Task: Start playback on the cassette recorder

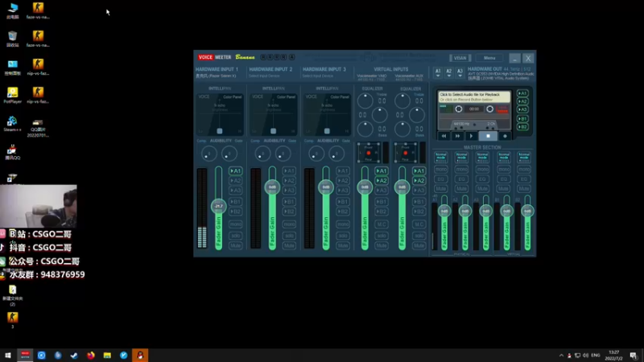Action: pos(471,136)
